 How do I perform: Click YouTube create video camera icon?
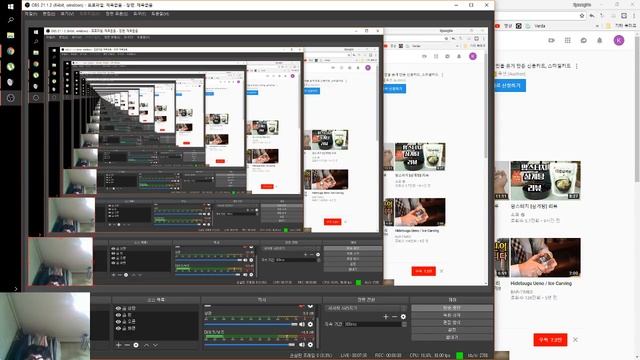pos(551,40)
